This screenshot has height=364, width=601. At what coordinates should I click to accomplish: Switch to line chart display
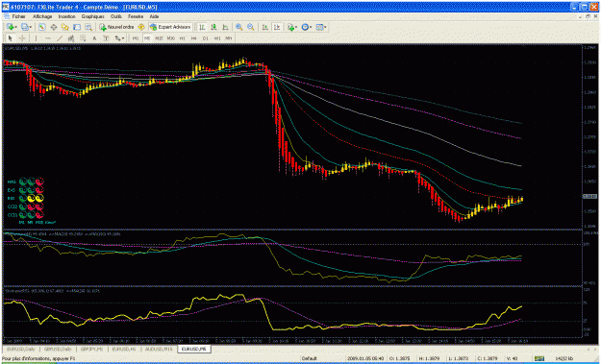pos(225,27)
